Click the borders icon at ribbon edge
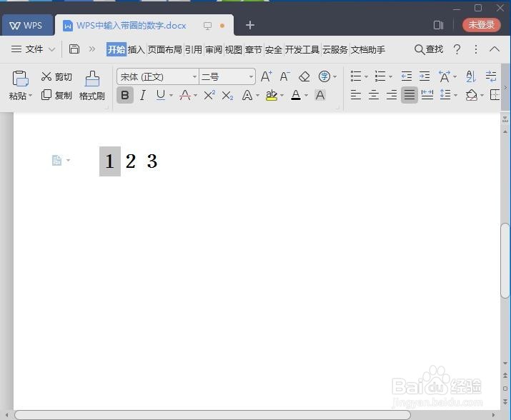The image size is (511, 420). tap(495, 95)
